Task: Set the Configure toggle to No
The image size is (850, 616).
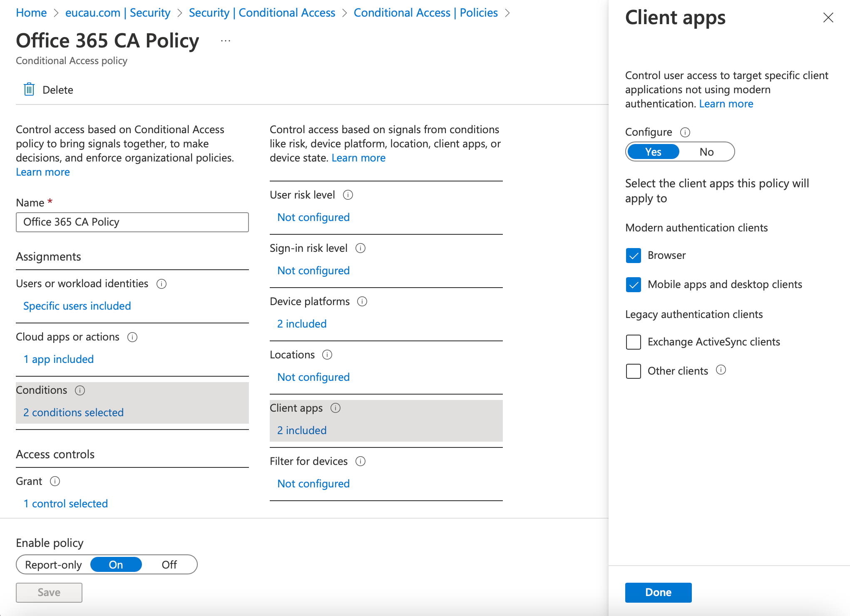Action: [x=706, y=152]
